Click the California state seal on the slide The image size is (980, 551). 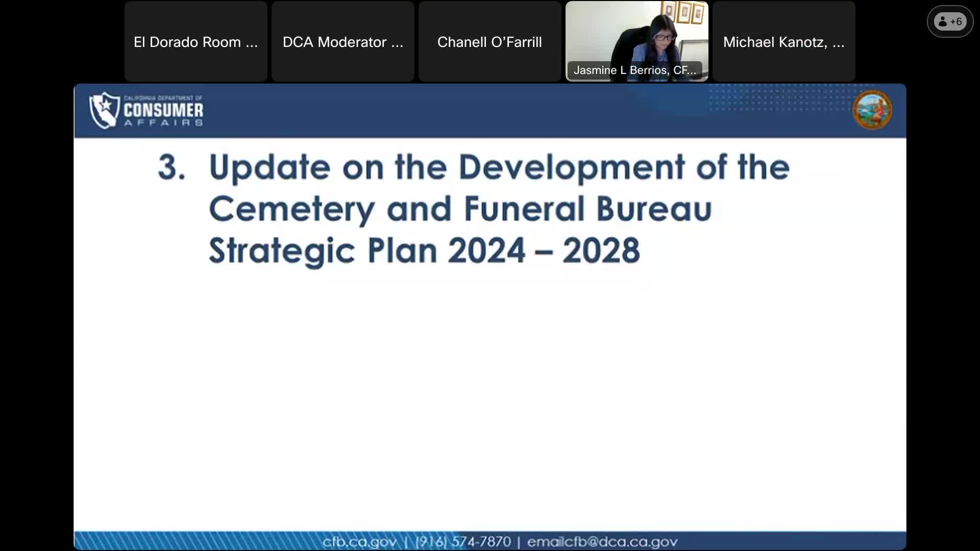pyautogui.click(x=872, y=109)
